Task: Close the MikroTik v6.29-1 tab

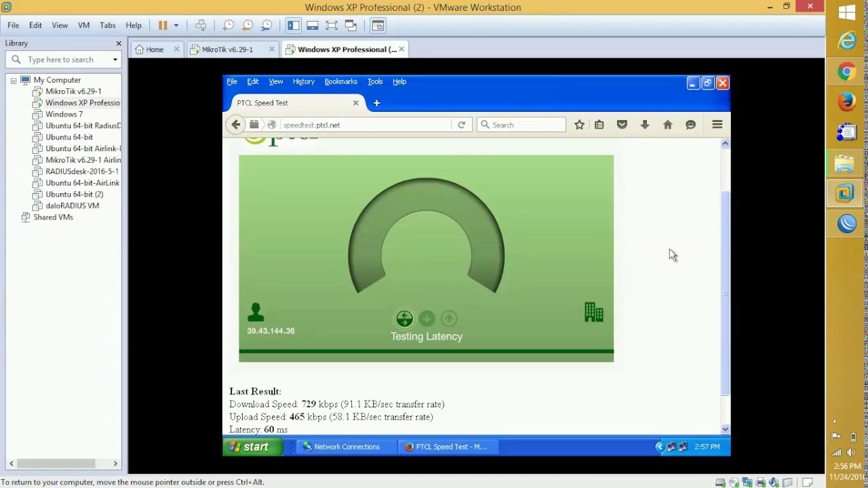Action: 272,49
